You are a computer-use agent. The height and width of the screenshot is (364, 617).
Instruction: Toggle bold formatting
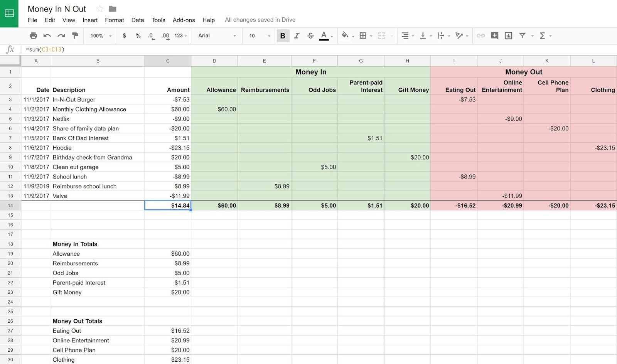point(283,35)
